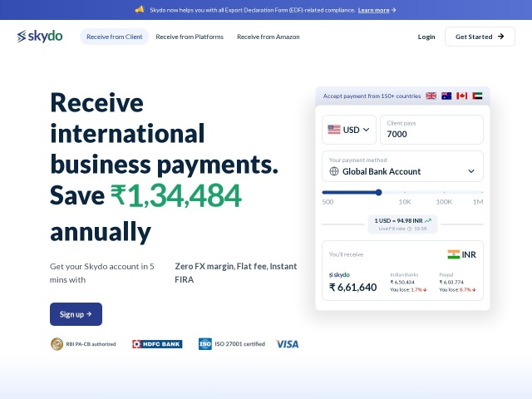Expand the Global Bank Account payment method dropdown
Screen dimensions: 532x399
[402, 166]
